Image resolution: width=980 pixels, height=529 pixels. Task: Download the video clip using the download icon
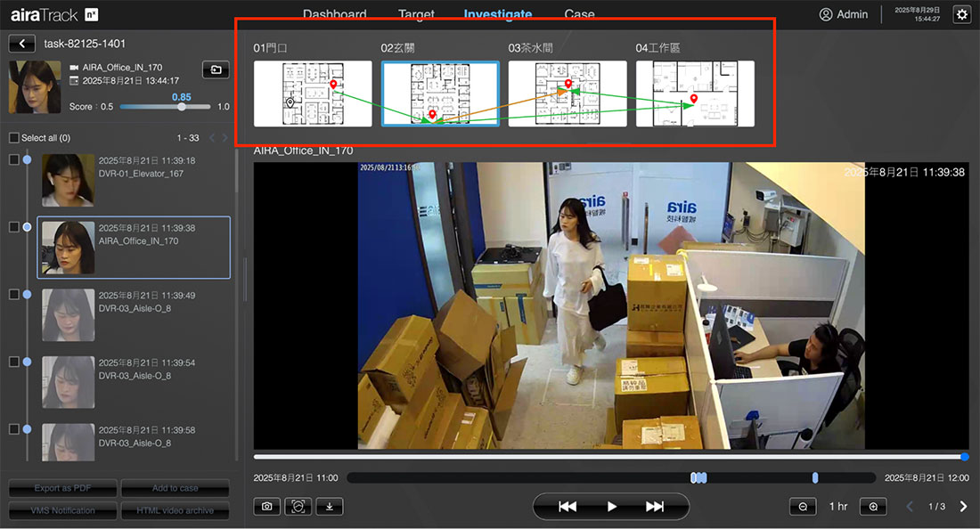pyautogui.click(x=330, y=506)
